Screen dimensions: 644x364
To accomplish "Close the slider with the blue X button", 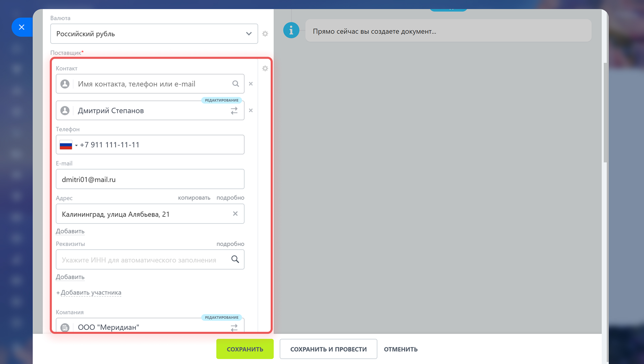I will 22,27.
